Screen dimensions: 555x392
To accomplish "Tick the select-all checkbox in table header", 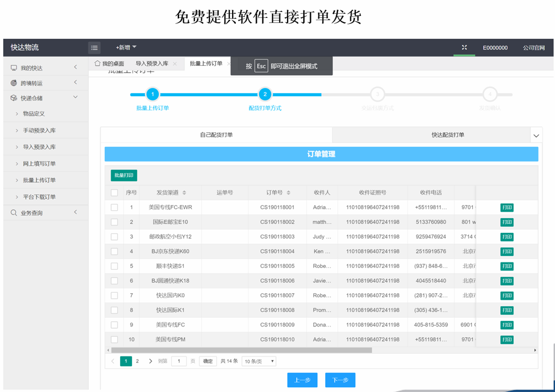I will 114,193.
